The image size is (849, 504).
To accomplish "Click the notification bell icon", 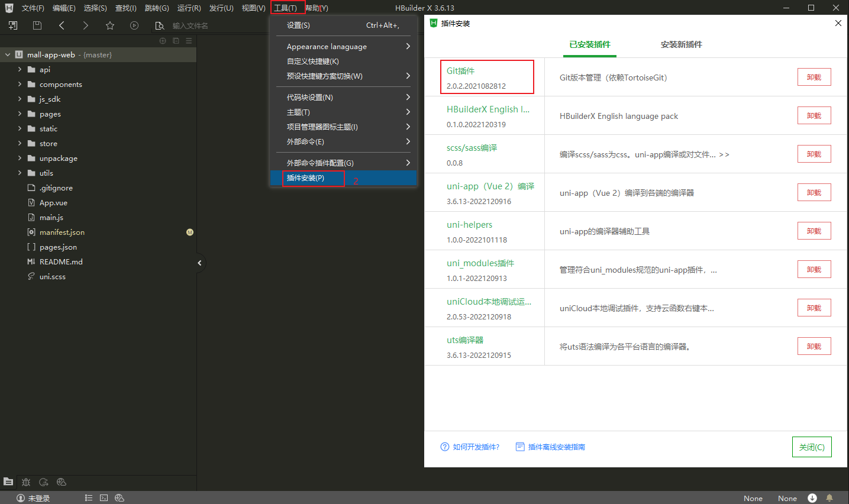I will (829, 498).
